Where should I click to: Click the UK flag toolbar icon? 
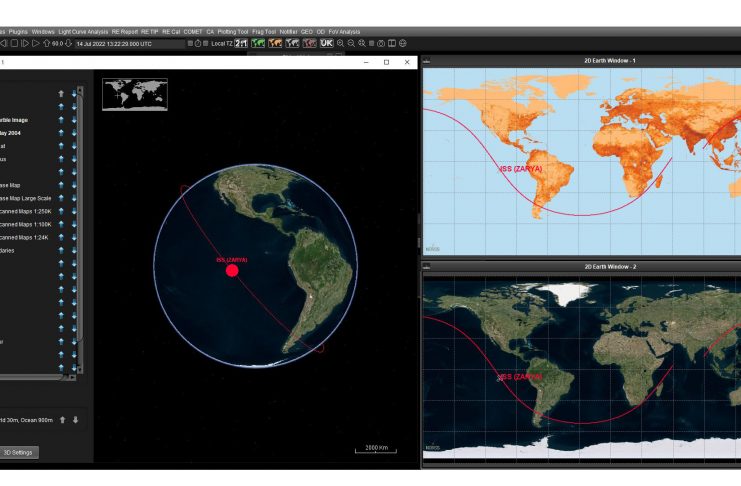pyautogui.click(x=325, y=43)
